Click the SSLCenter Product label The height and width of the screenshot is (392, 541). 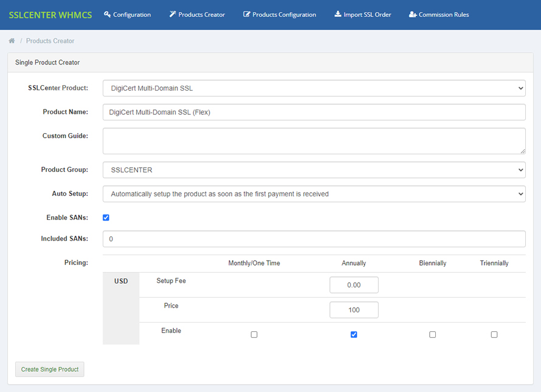58,88
